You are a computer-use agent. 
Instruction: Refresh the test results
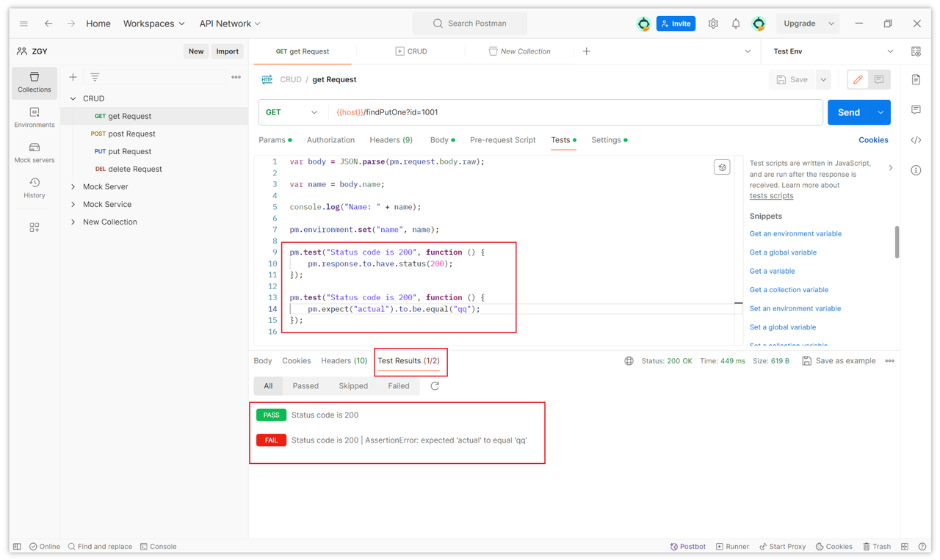435,386
